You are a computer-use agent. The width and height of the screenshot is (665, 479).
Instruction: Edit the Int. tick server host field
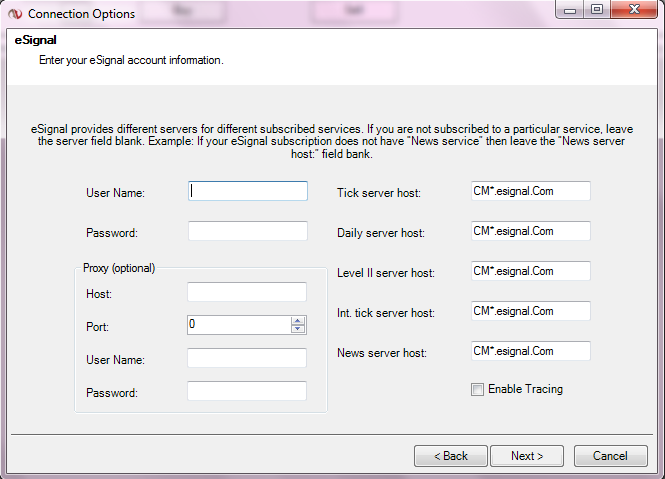coord(531,311)
